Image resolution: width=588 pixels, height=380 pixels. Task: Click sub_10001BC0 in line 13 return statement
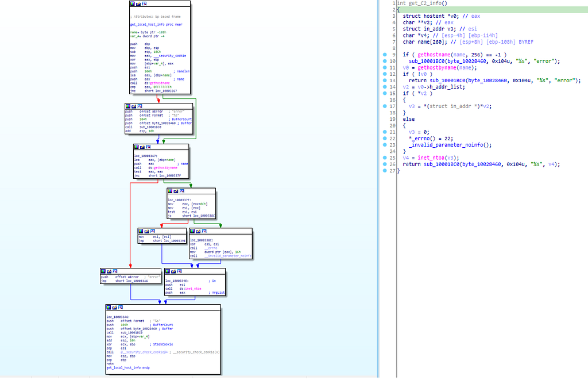(x=447, y=80)
